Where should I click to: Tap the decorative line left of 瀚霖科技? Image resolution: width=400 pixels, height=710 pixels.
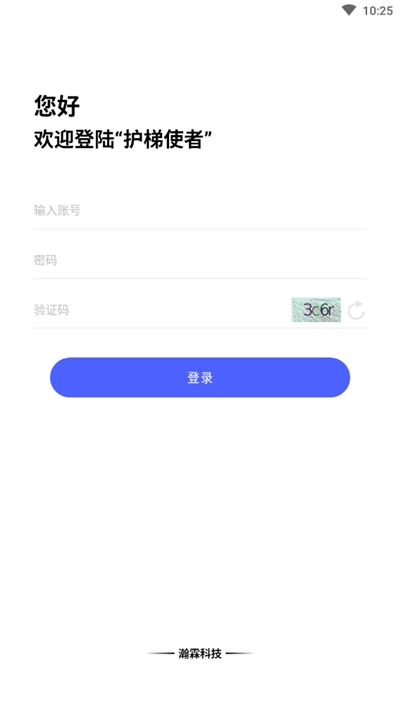tap(160, 653)
